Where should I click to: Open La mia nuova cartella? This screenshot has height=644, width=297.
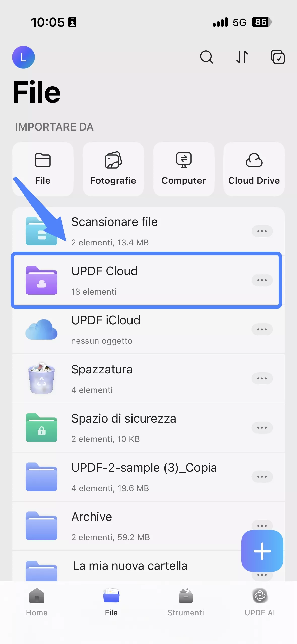[x=130, y=565]
